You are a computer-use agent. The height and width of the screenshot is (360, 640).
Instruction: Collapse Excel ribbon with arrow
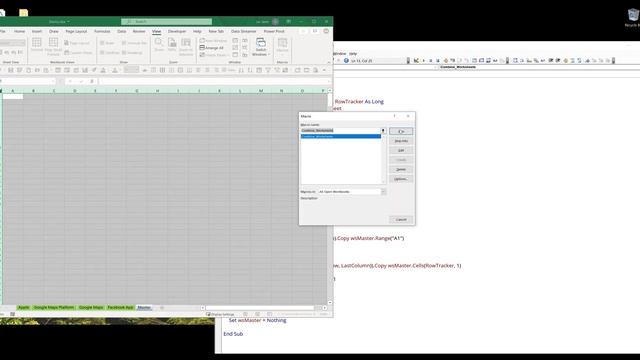pos(329,62)
